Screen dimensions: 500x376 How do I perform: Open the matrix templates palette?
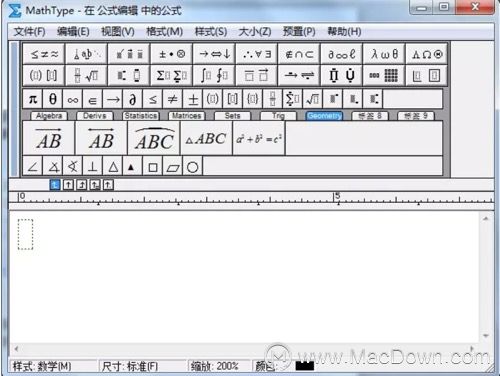[x=384, y=75]
